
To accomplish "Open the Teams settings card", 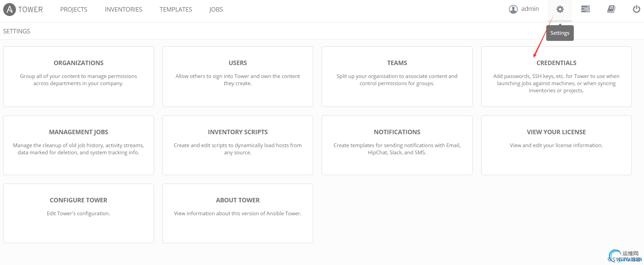I will coord(397,77).
